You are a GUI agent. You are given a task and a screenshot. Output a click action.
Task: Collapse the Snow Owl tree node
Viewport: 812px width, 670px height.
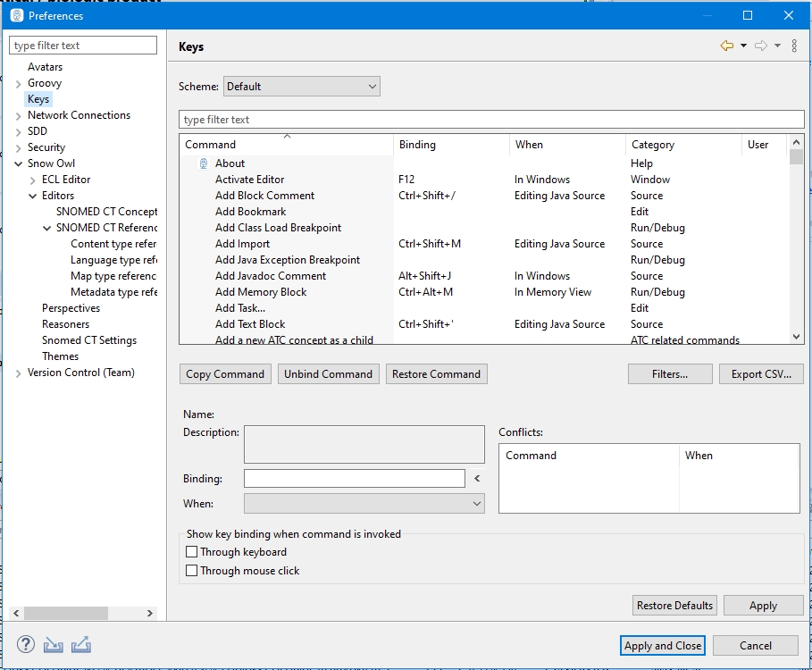(18, 163)
